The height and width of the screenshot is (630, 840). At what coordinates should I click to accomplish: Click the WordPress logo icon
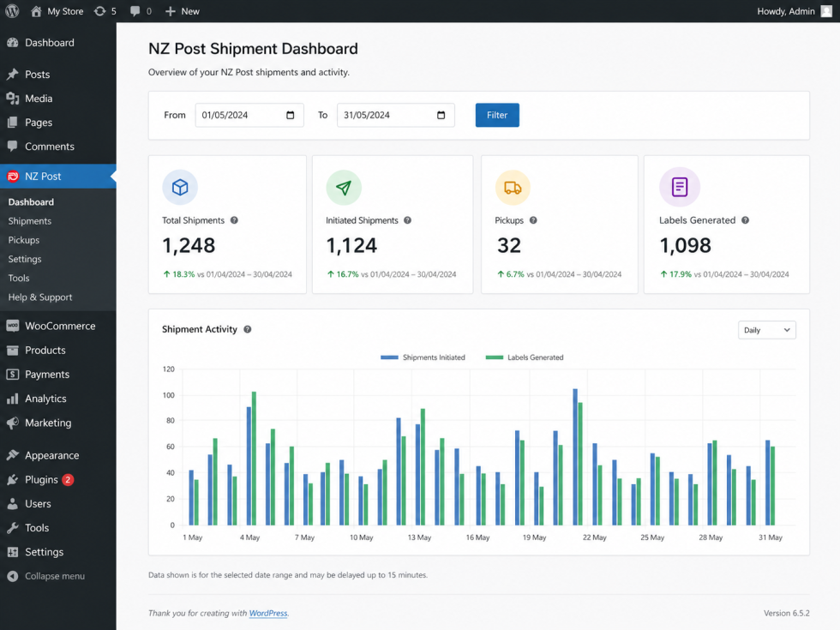point(12,10)
